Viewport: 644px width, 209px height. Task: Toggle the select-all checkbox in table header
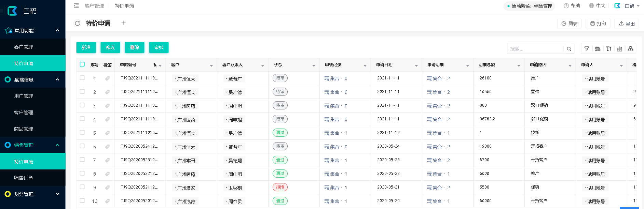[x=82, y=64]
